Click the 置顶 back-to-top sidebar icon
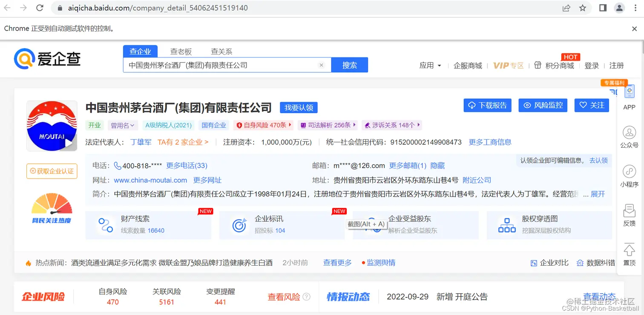Screen dimensions: 644x315 click(x=629, y=251)
